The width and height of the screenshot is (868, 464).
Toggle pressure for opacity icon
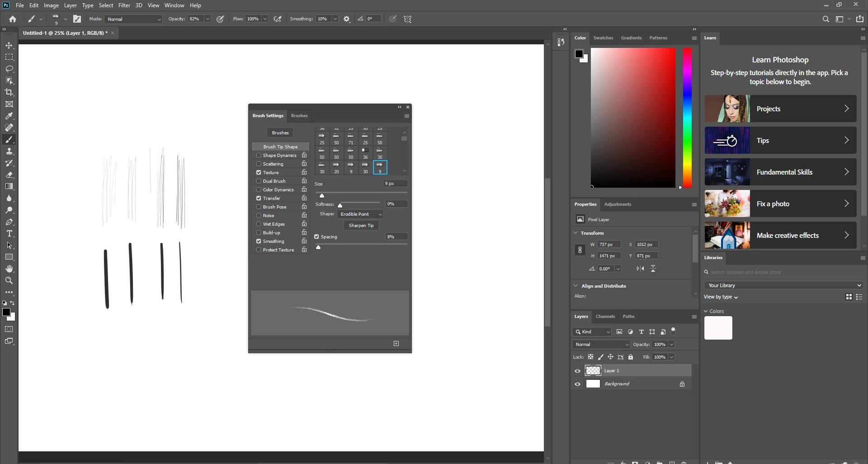tap(220, 19)
